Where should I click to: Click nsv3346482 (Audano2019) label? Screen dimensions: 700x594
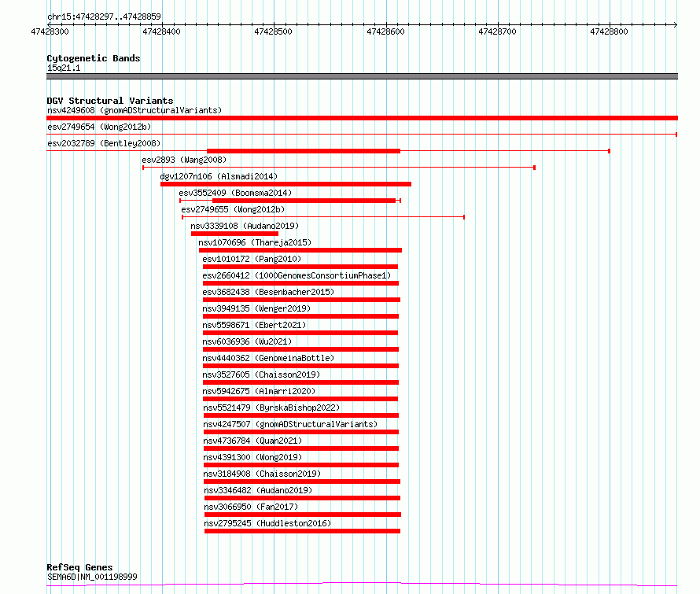(258, 490)
